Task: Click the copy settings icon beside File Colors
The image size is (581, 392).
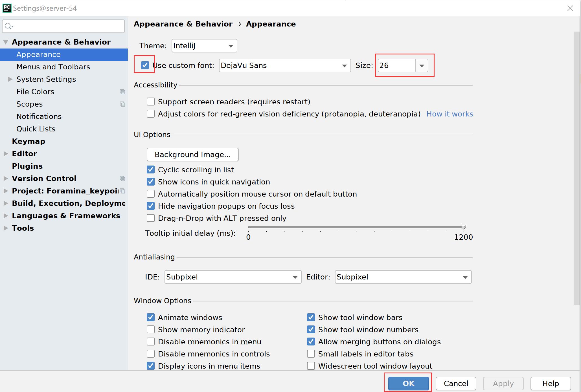Action: (122, 92)
